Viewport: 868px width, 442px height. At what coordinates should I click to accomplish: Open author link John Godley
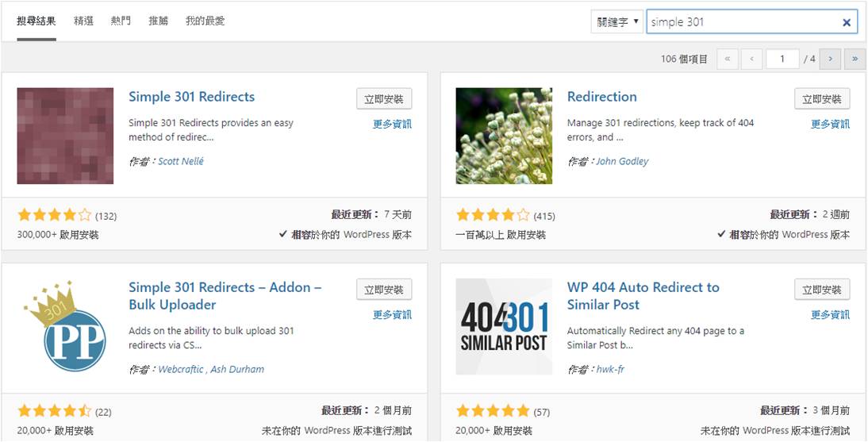click(622, 161)
